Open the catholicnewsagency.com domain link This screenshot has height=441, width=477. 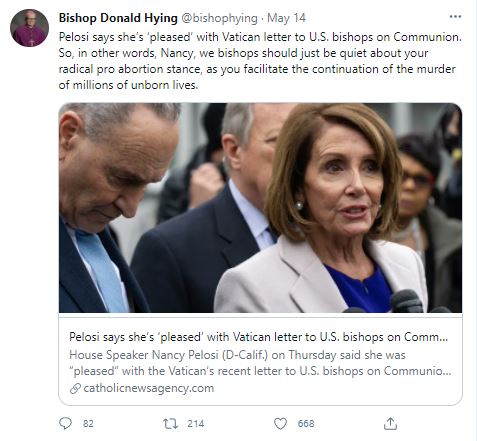pos(149,388)
